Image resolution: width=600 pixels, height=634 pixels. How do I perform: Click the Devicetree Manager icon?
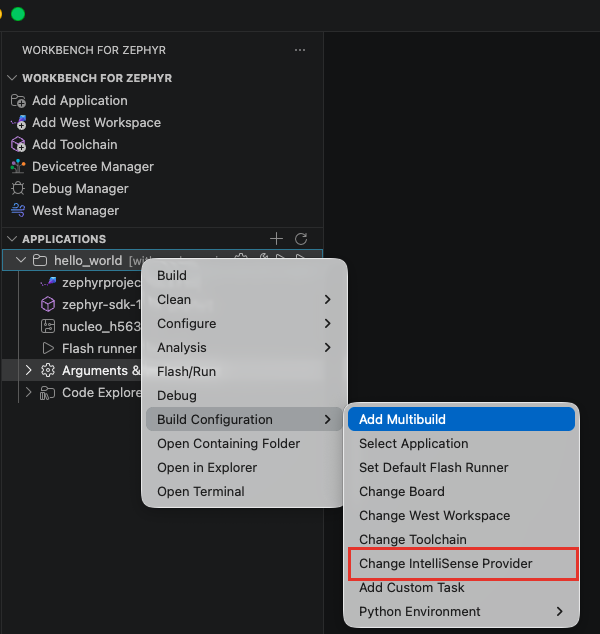(18, 167)
